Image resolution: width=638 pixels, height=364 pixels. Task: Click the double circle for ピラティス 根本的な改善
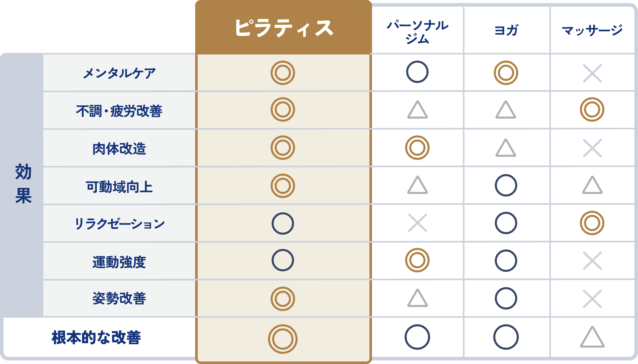coord(283,339)
